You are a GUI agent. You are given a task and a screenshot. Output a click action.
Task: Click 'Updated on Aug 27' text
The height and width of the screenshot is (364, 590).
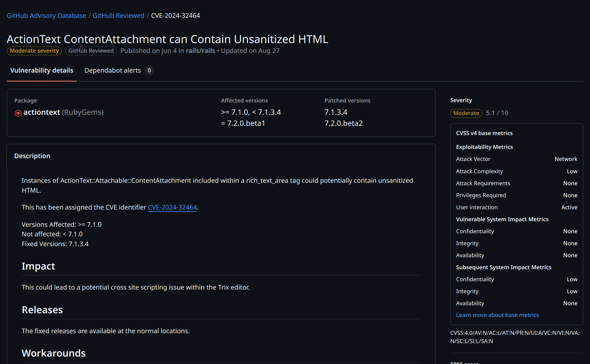(x=250, y=51)
